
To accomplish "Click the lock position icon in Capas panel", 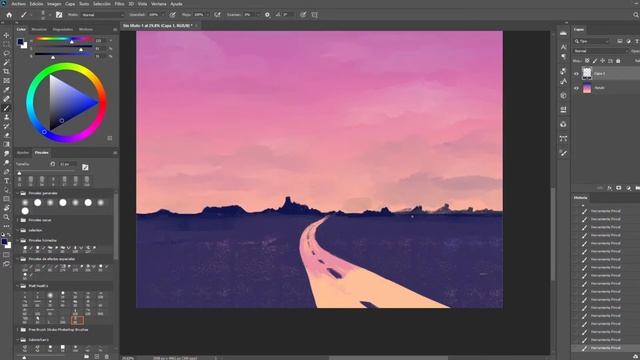I will point(602,61).
